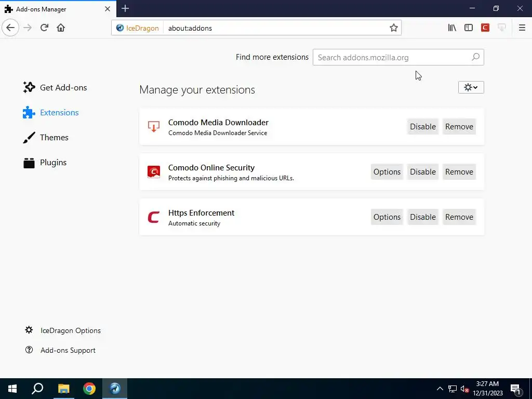Viewport: 532px width, 399px height.
Task: Click the muted volume tray icon
Action: [464, 389]
